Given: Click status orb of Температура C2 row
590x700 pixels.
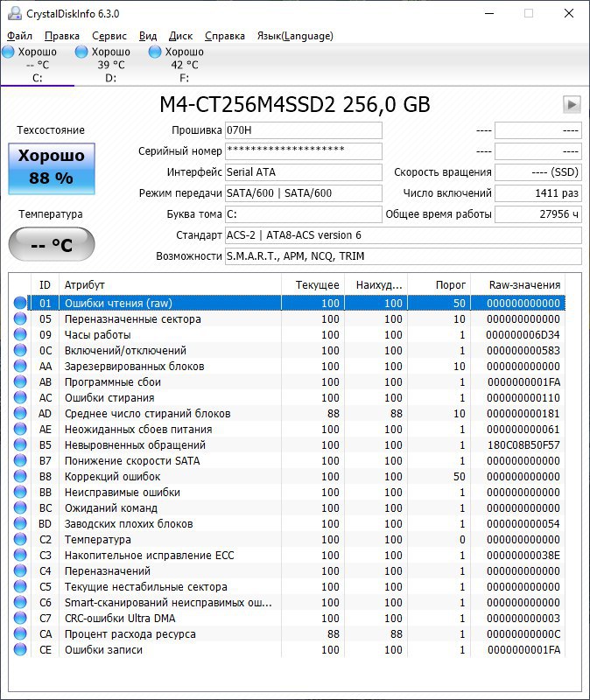Looking at the screenshot, I should (x=20, y=539).
